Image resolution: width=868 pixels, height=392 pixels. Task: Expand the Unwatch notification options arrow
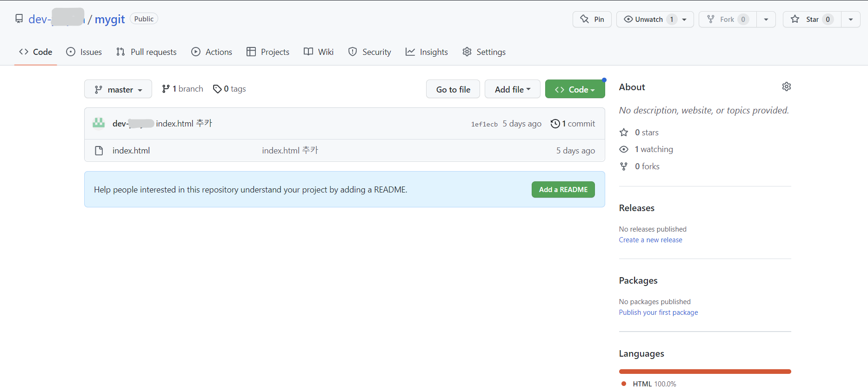(x=684, y=20)
